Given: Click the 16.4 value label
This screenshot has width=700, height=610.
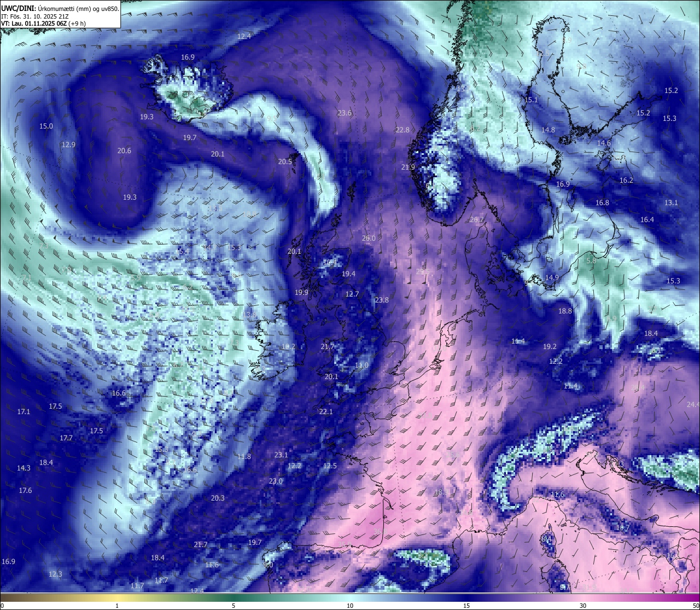Looking at the screenshot, I should [x=647, y=220].
